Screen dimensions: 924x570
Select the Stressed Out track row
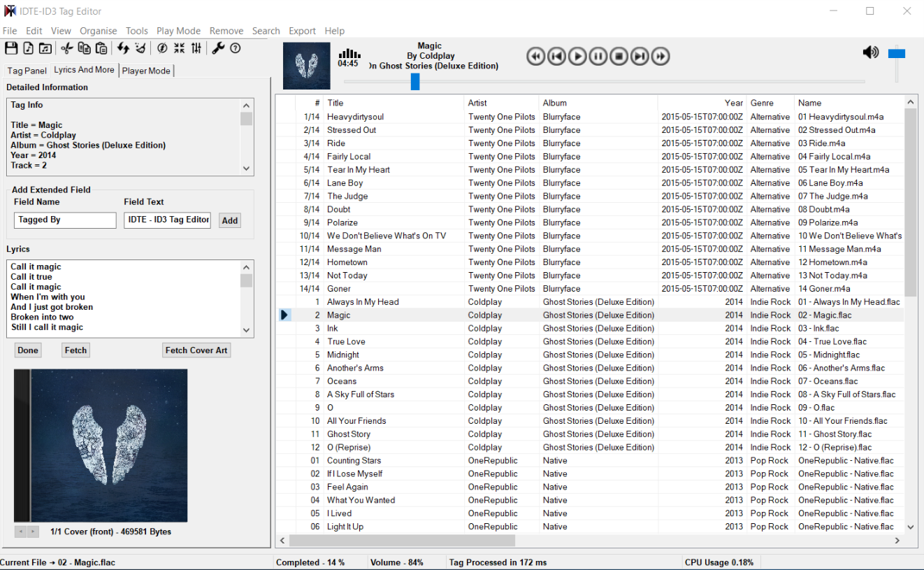pyautogui.click(x=589, y=130)
